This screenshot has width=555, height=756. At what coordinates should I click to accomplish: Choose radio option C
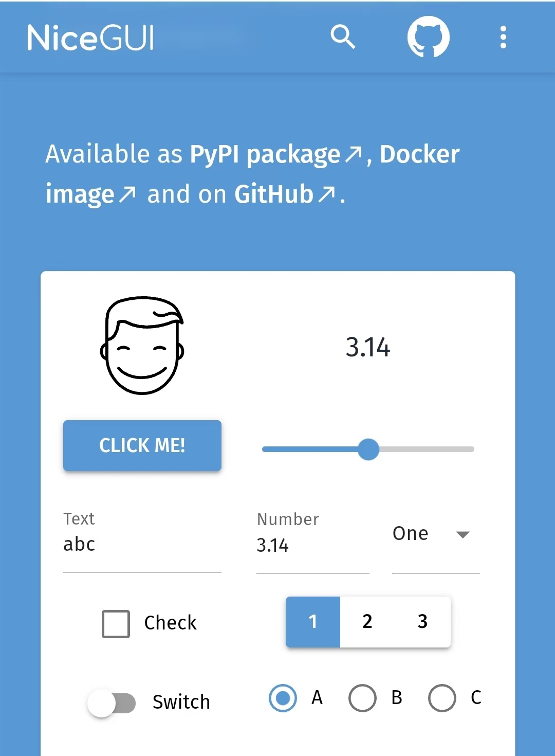(x=442, y=698)
